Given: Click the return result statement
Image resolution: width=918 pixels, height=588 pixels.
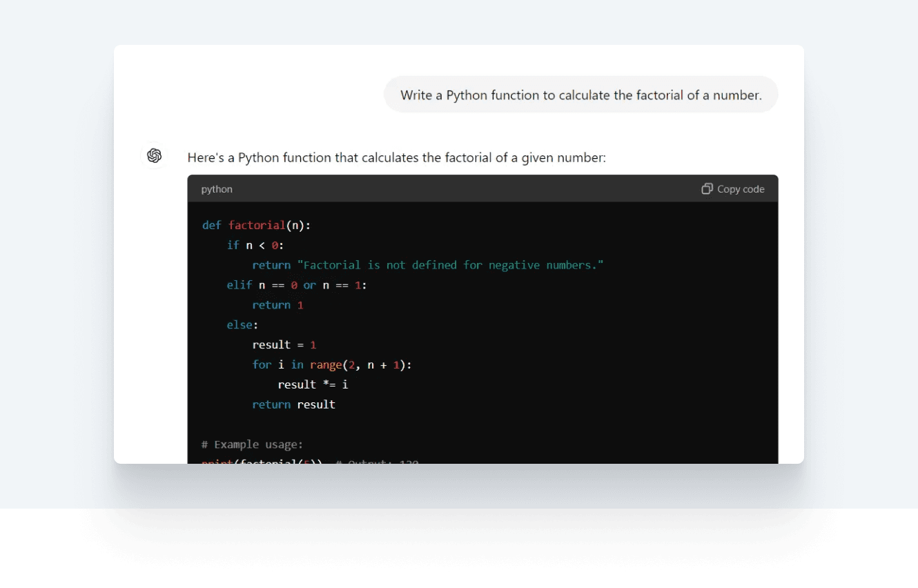Looking at the screenshot, I should [x=294, y=404].
